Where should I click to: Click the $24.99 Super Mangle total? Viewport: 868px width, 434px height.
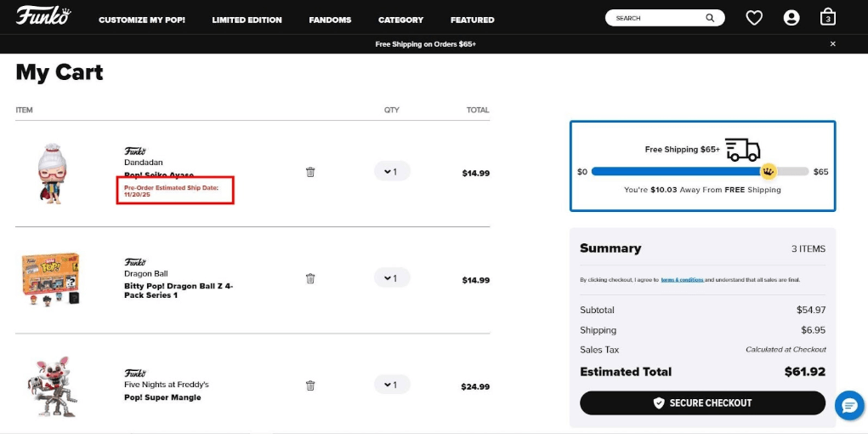point(475,387)
